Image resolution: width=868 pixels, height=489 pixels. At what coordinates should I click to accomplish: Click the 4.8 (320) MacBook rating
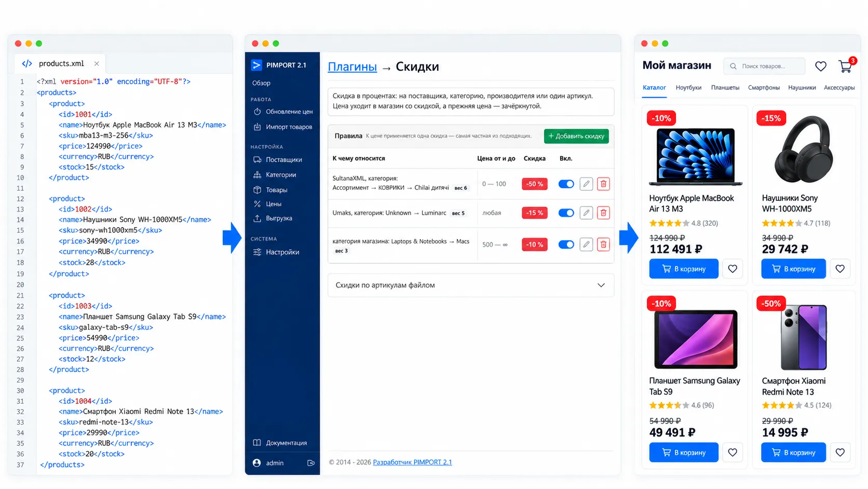point(684,223)
